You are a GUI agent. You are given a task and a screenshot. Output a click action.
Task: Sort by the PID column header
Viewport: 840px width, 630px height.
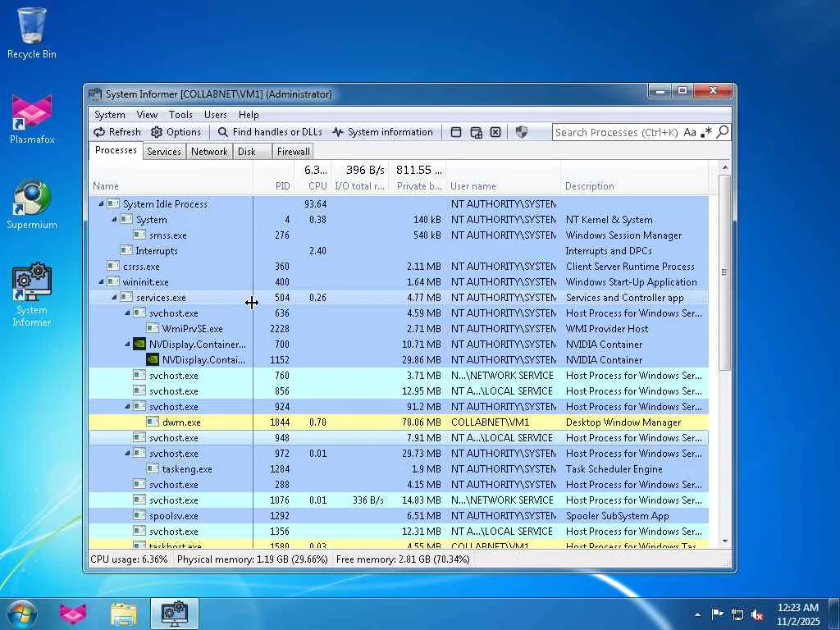pos(282,186)
